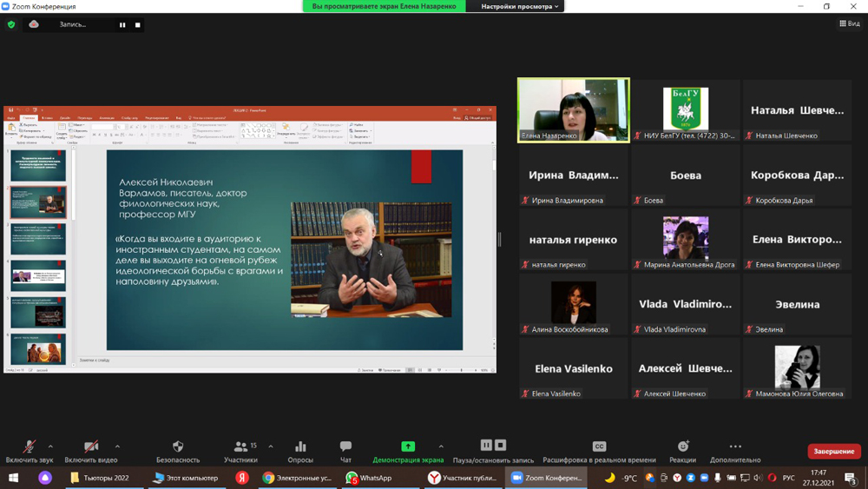The width and height of the screenshot is (868, 489).
Task: Stop the recording in the top bar
Action: 138,25
